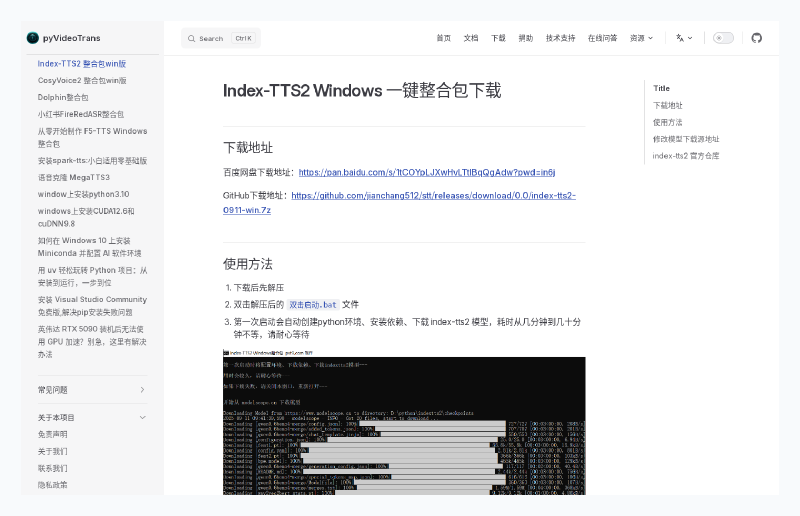The height and width of the screenshot is (516, 800).
Task: Expand the 资源 dropdown menu
Action: point(641,38)
